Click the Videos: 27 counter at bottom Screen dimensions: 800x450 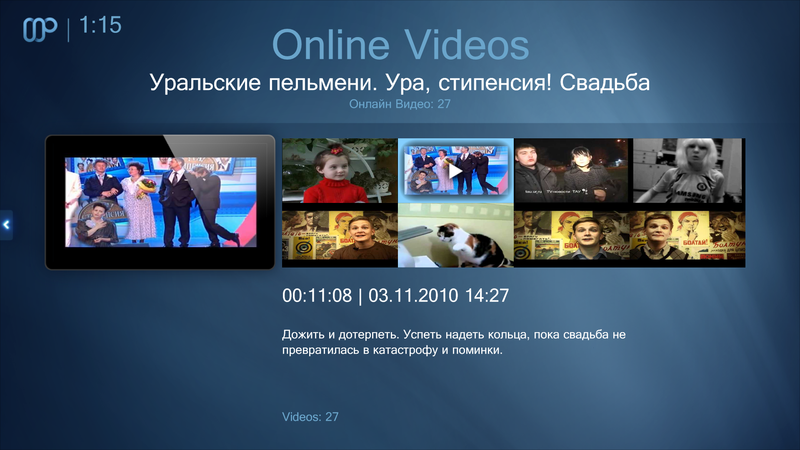coord(311,417)
